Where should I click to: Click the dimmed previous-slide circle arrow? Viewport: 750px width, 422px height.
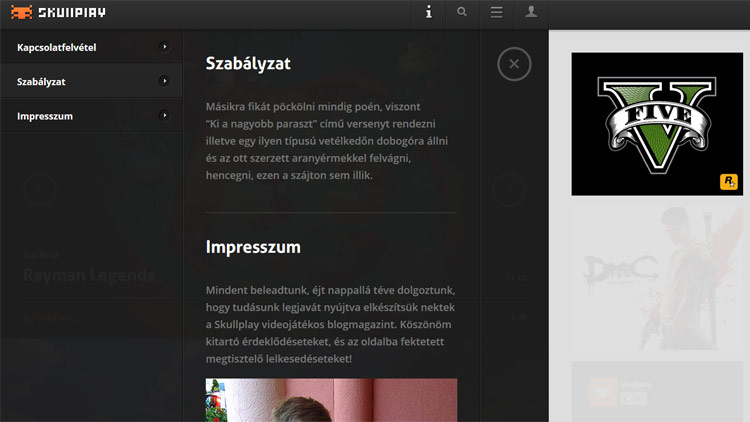click(x=40, y=190)
